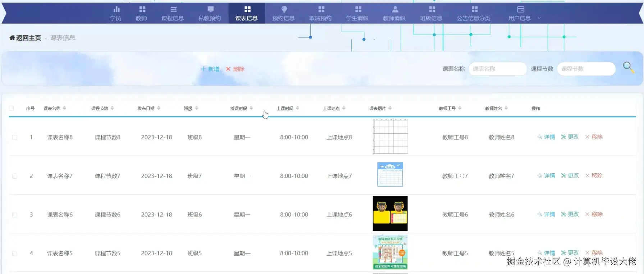Viewport: 644px width, 274px height.
Task: Select the 班级8 cell
Action: pos(195,137)
